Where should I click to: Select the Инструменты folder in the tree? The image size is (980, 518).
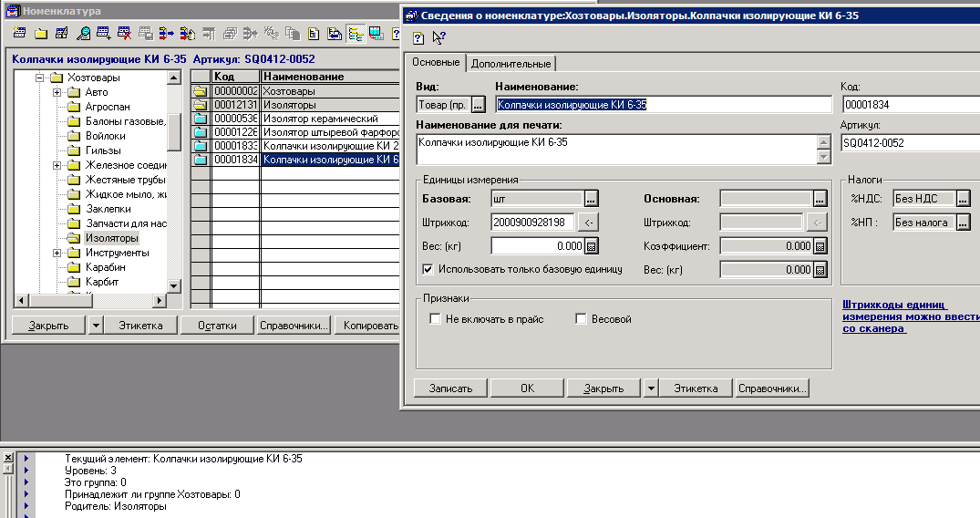(117, 253)
